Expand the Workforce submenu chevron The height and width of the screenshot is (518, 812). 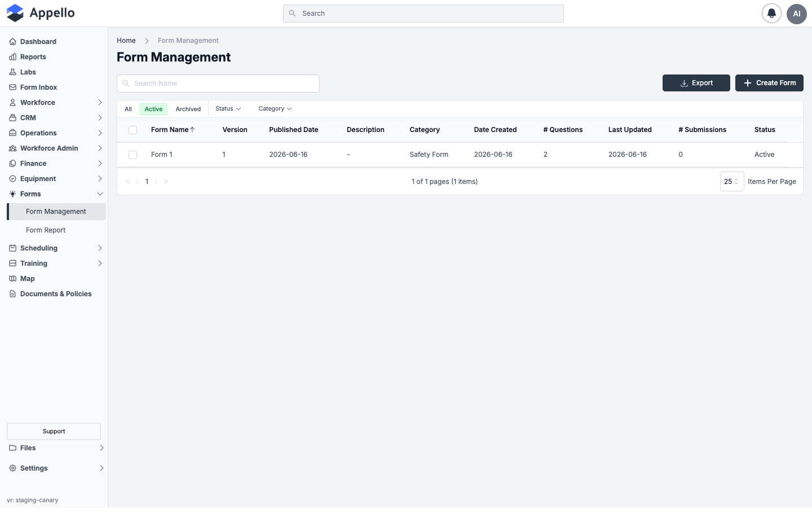click(100, 103)
